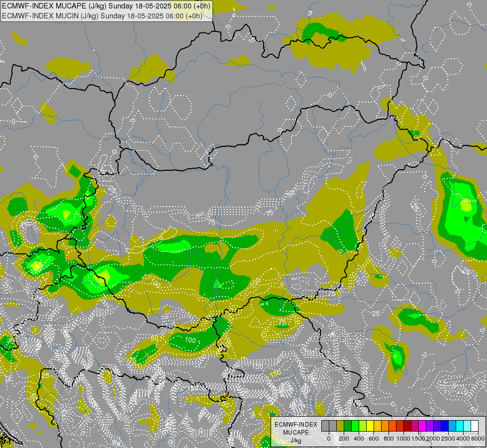Screen dimensions: 487x448
Task: Click the MUCAPE title line at top
Action: pos(106,5)
